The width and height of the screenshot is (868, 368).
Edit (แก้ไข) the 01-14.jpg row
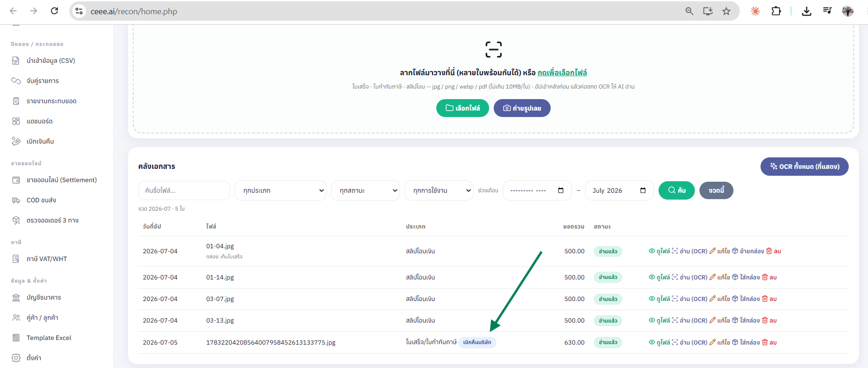(720, 277)
